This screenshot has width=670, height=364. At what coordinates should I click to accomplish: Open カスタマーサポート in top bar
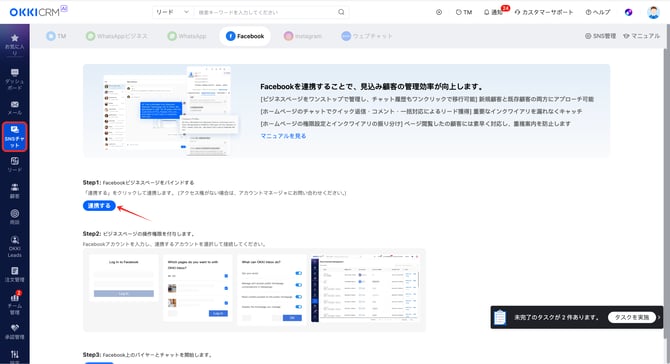click(x=544, y=12)
